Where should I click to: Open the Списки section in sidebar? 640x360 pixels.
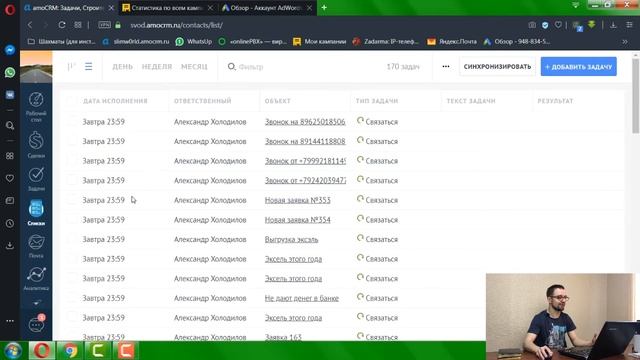[36, 212]
